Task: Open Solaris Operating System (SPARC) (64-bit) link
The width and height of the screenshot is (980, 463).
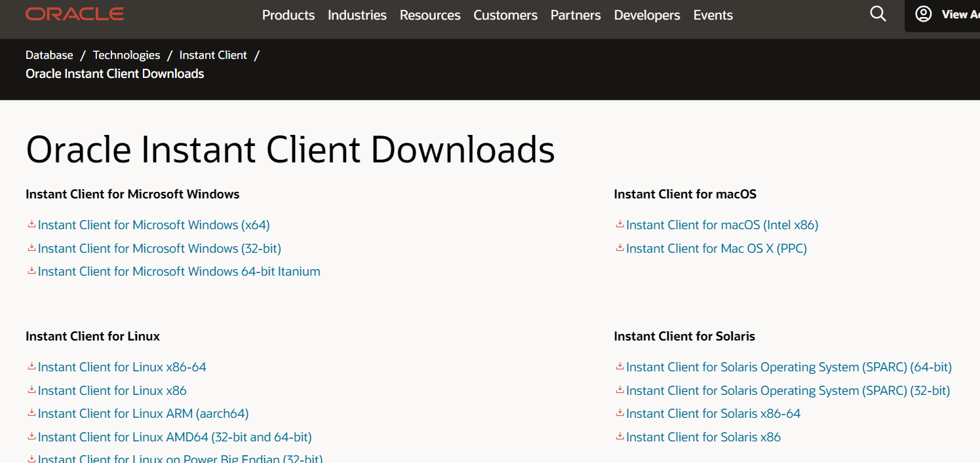Action: point(789,367)
